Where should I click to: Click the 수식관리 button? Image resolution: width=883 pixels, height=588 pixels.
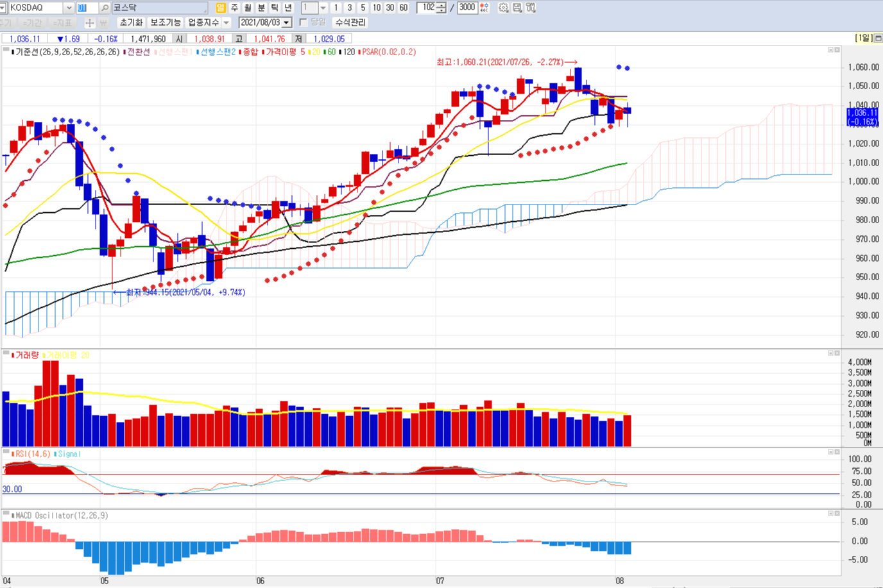tap(350, 22)
